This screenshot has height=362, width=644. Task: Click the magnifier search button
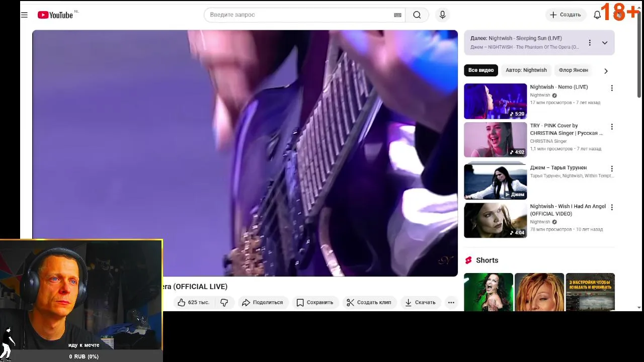pos(417,15)
